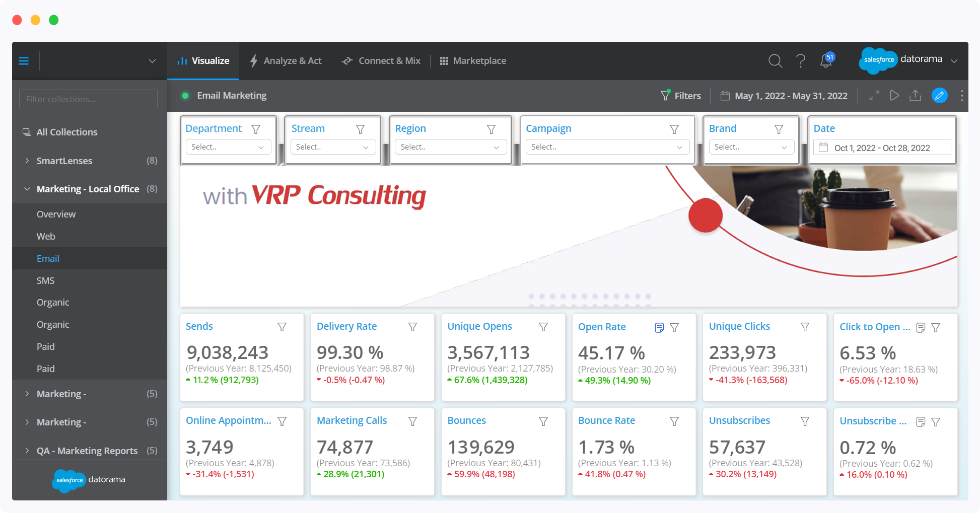980x513 pixels.
Task: Click the funnel icon on Campaign filter
Action: pos(674,129)
